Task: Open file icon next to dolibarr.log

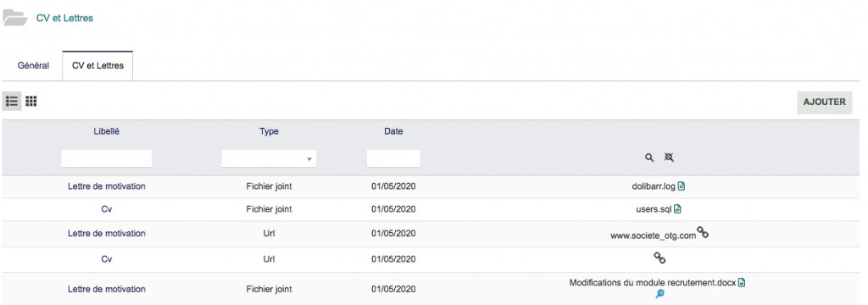Action: coord(682,186)
